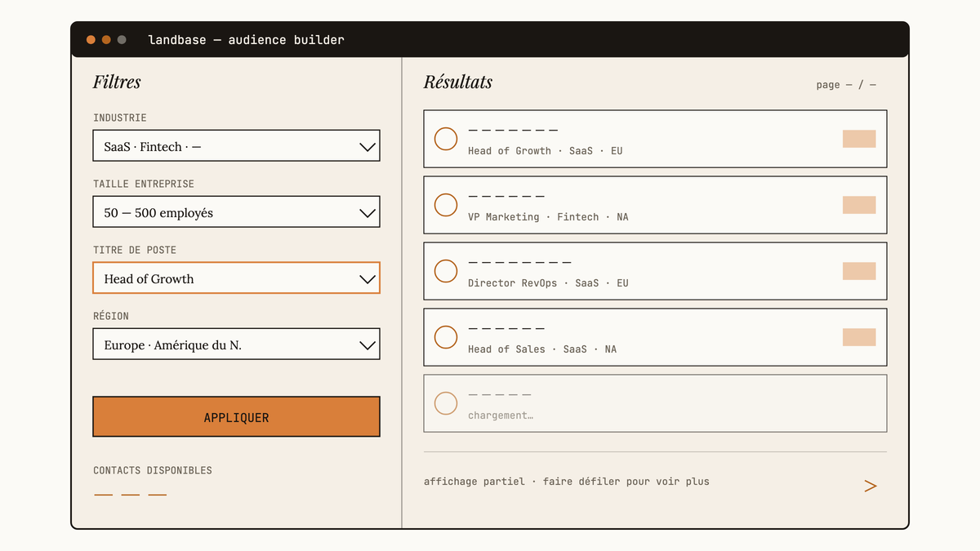
Task: Click the 'affichage partiel · faire défiler pour voir plus' note
Action: tap(567, 482)
